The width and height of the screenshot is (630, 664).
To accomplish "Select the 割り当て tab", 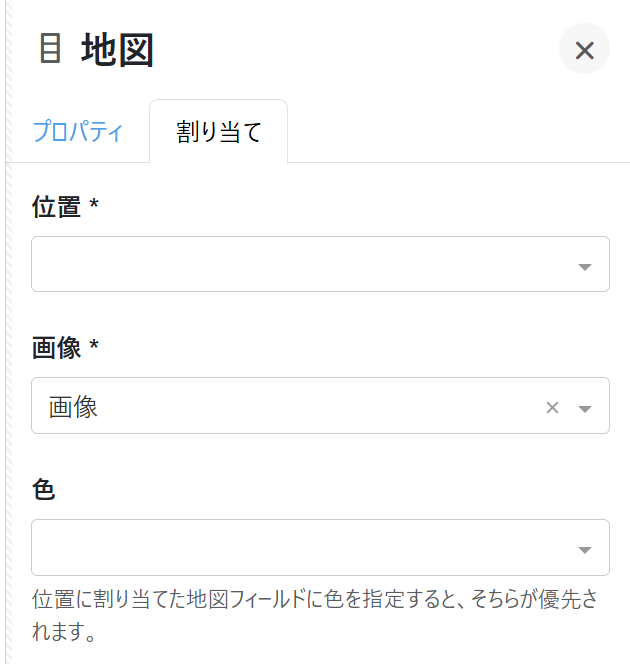I will click(x=219, y=132).
